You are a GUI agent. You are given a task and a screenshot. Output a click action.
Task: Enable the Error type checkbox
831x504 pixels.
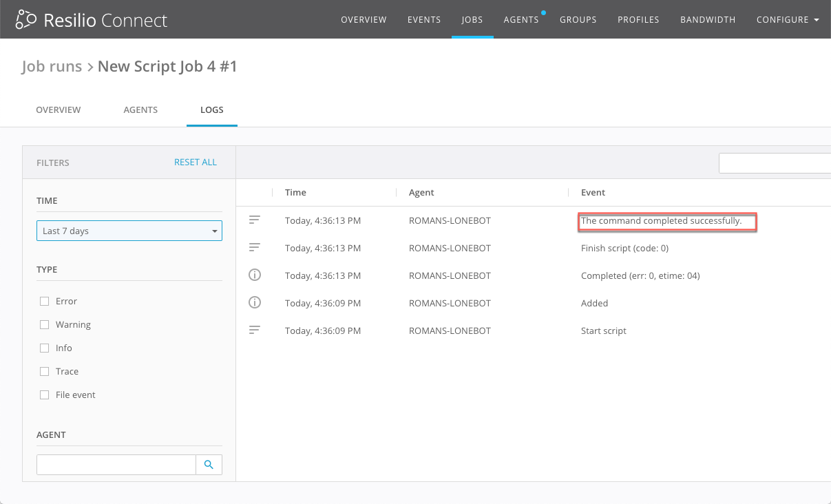coord(45,301)
